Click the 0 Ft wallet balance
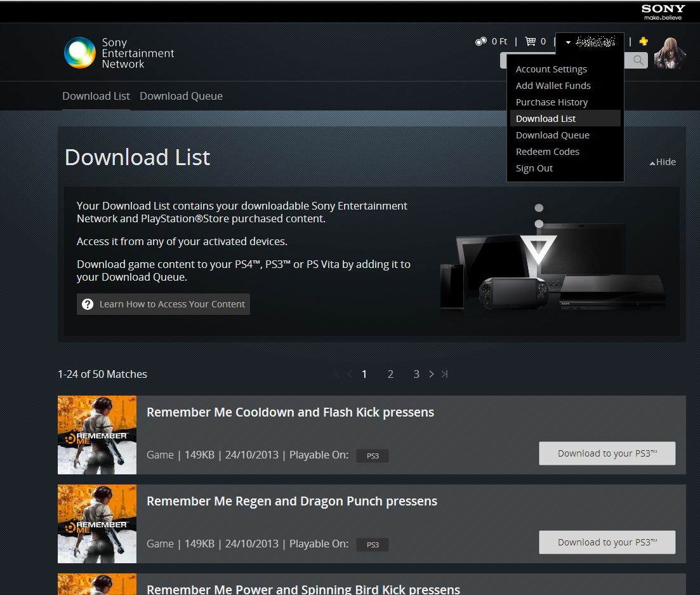This screenshot has width=700, height=595. [499, 41]
